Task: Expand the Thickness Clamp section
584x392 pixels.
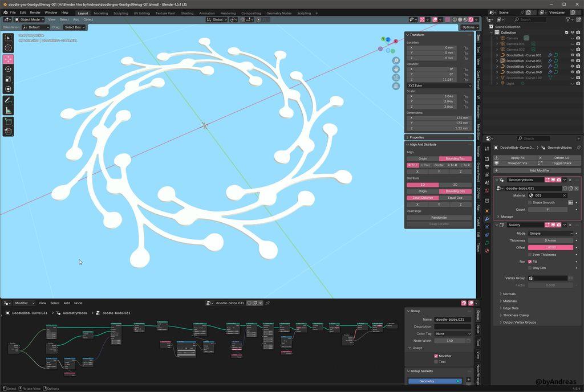Action: pyautogui.click(x=516, y=315)
